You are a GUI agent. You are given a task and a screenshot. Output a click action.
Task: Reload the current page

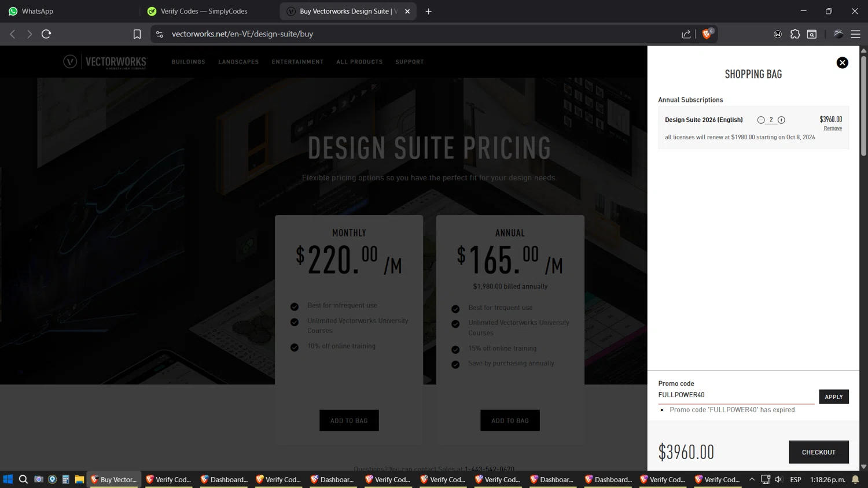(46, 34)
